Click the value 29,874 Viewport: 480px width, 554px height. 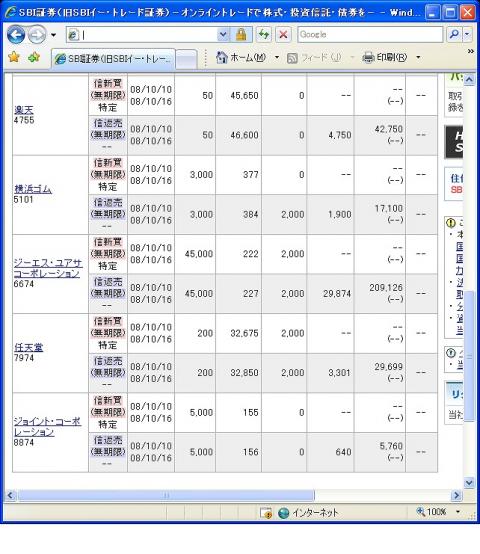[x=337, y=294]
